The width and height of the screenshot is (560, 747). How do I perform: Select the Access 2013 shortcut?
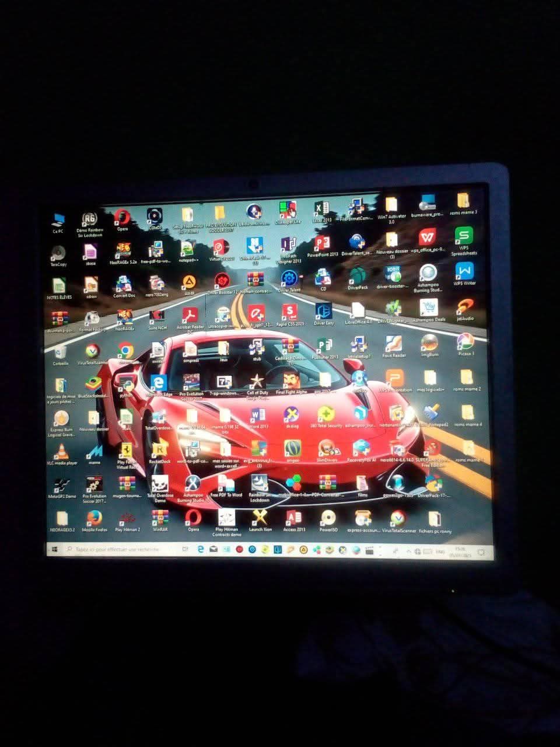coord(293,518)
